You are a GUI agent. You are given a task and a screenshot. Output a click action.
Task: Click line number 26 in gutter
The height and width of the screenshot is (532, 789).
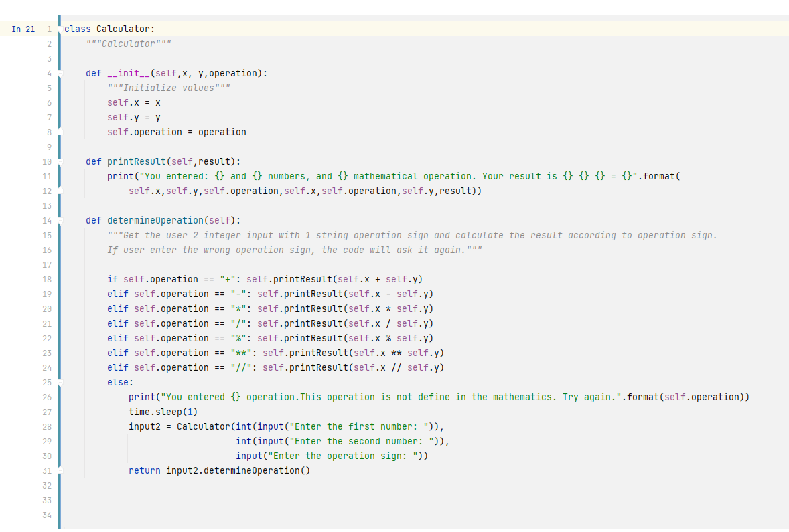pos(47,397)
